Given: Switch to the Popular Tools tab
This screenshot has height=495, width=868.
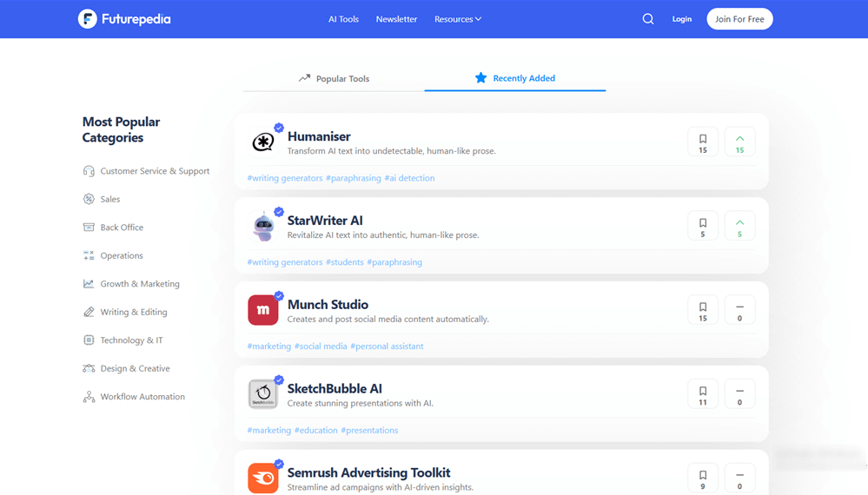Looking at the screenshot, I should (x=334, y=78).
